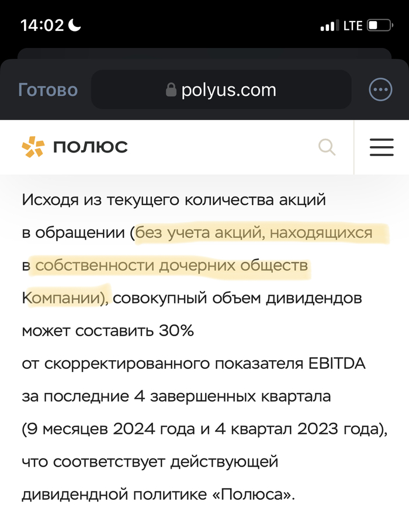This screenshot has width=409, height=532.
Task: Tap the LTE network indicator
Action: [352, 25]
